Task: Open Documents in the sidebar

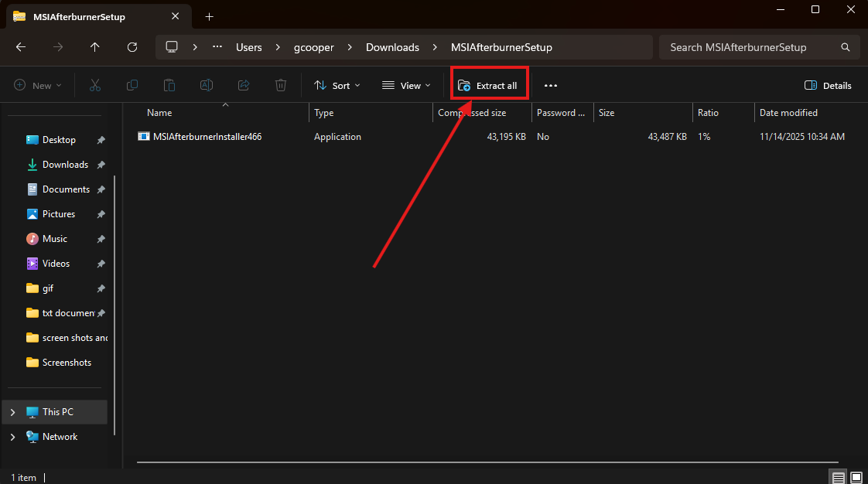Action: 66,189
